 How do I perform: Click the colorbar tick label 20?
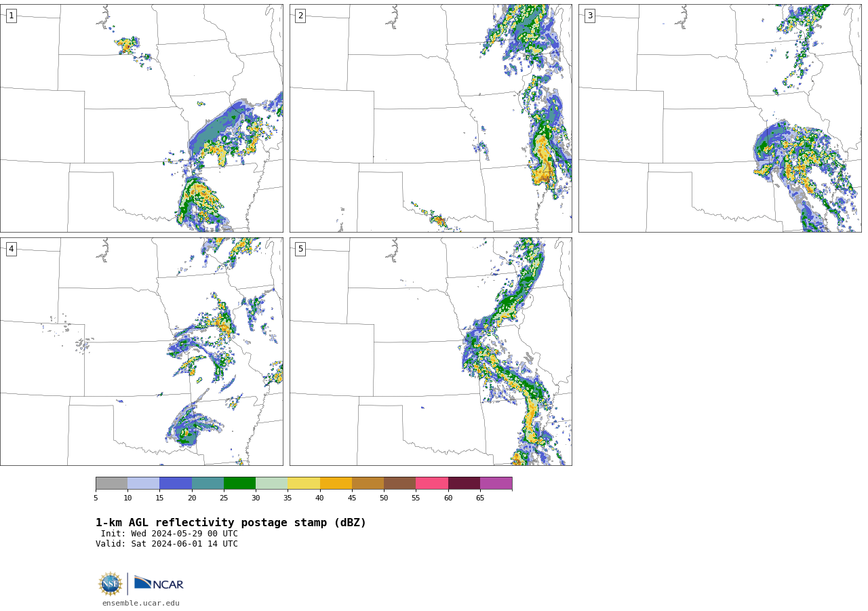(x=192, y=498)
